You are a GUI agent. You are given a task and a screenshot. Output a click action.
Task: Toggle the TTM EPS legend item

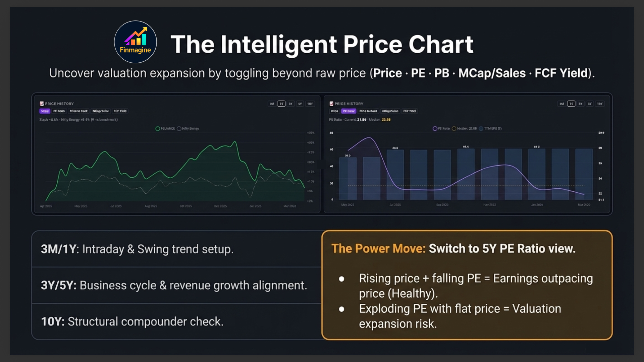(481, 128)
